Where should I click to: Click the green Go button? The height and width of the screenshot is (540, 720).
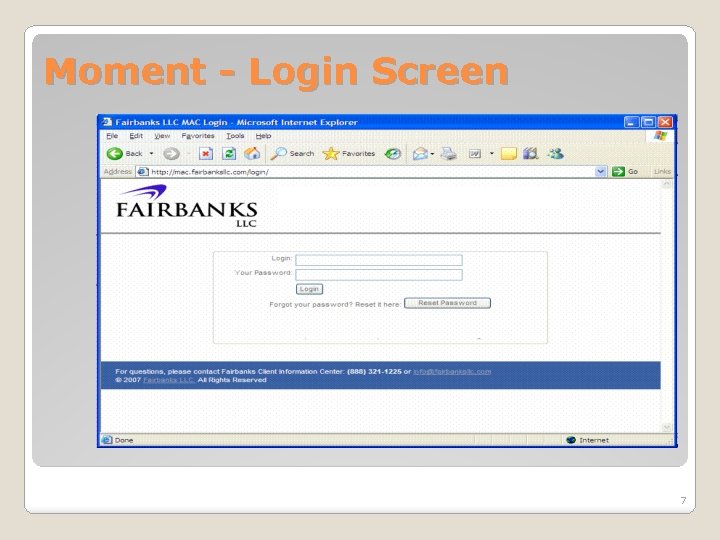pos(625,172)
